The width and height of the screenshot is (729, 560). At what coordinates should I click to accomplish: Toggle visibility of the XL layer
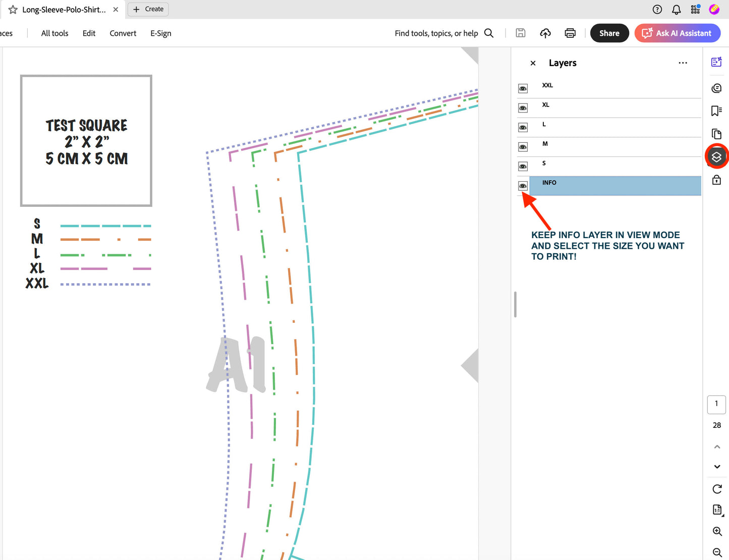pyautogui.click(x=523, y=108)
